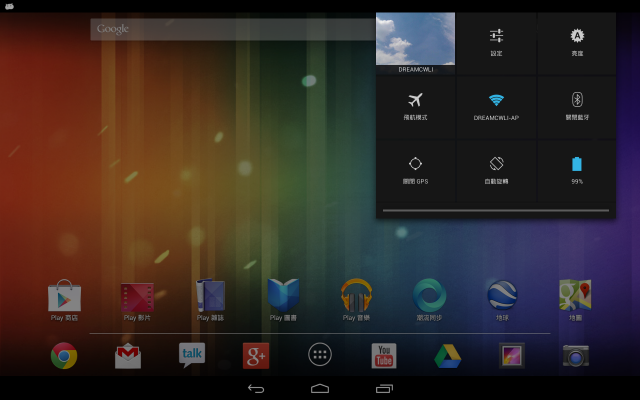Tap the quick settings bottom handle bar
Screen dimensions: 640x400
[x=496, y=211]
